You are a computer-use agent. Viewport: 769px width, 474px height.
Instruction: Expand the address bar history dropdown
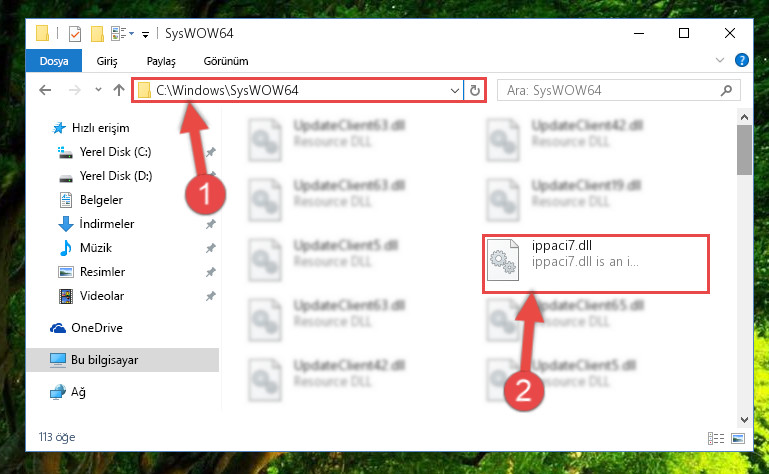coord(455,90)
